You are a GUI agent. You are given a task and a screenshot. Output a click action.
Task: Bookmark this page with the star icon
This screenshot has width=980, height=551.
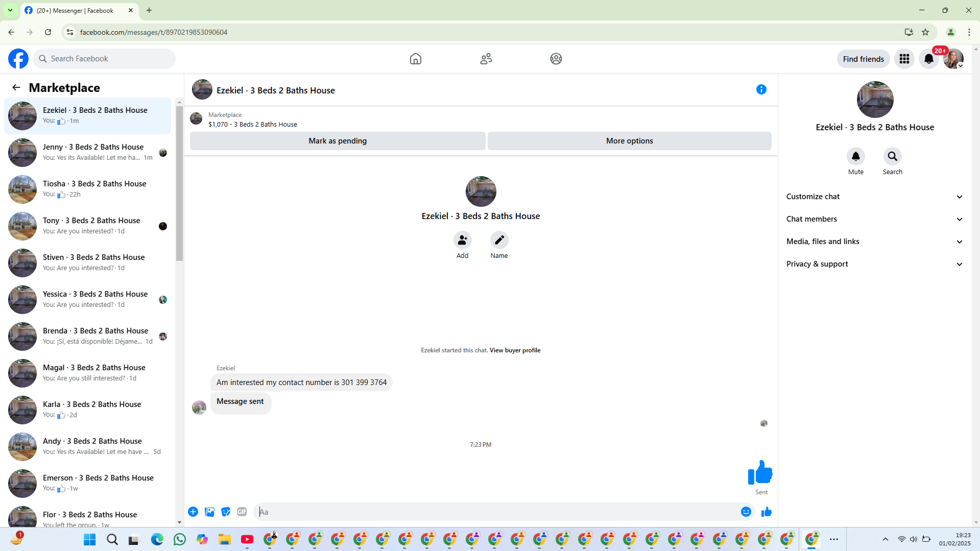pyautogui.click(x=925, y=32)
